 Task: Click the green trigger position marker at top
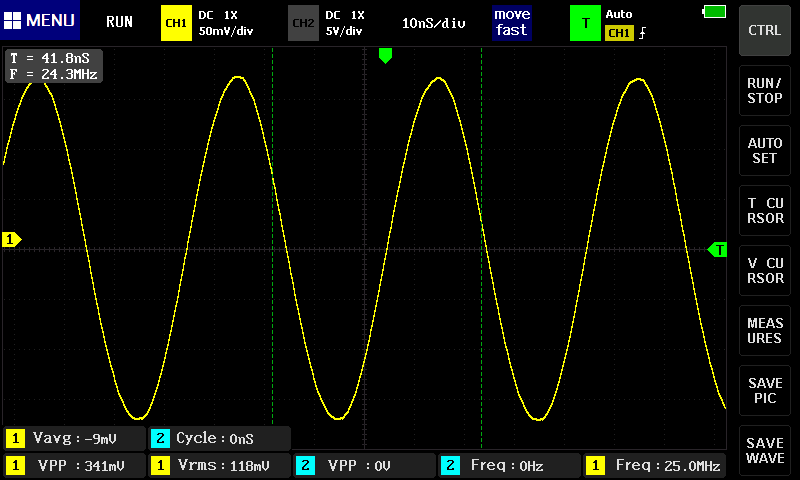[x=385, y=57]
